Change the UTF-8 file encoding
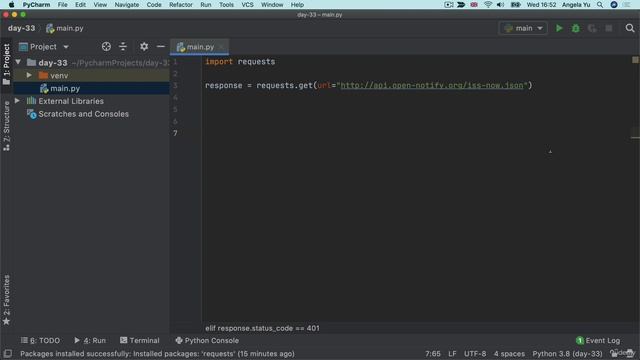The height and width of the screenshot is (360, 640). tap(475, 354)
